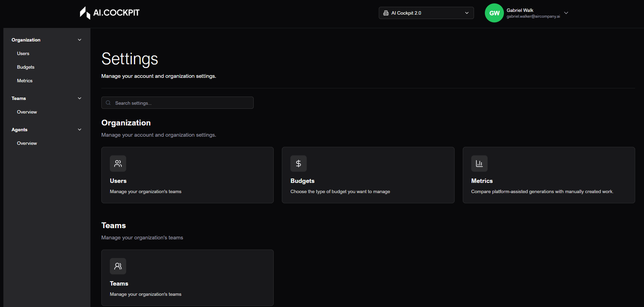Select Users in the sidebar
Image resolution: width=644 pixels, height=307 pixels.
click(x=23, y=53)
